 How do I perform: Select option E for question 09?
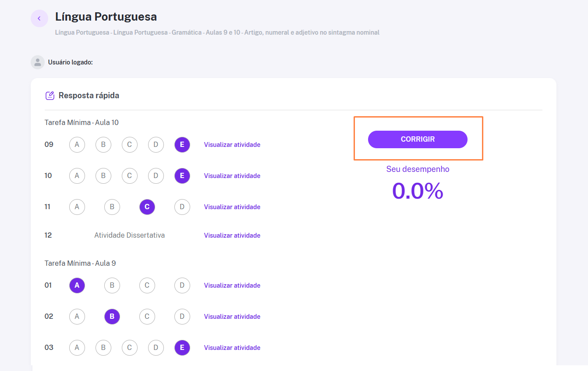pos(182,145)
